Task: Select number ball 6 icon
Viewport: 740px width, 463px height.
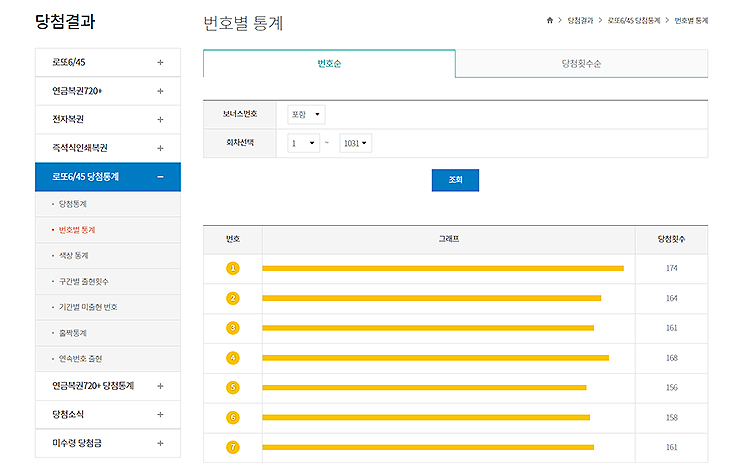Action: pyautogui.click(x=233, y=417)
